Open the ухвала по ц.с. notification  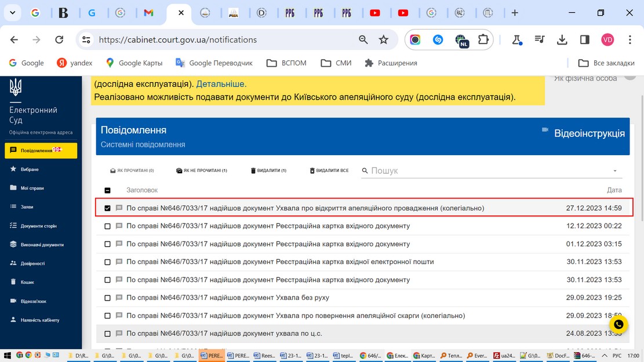(224, 333)
